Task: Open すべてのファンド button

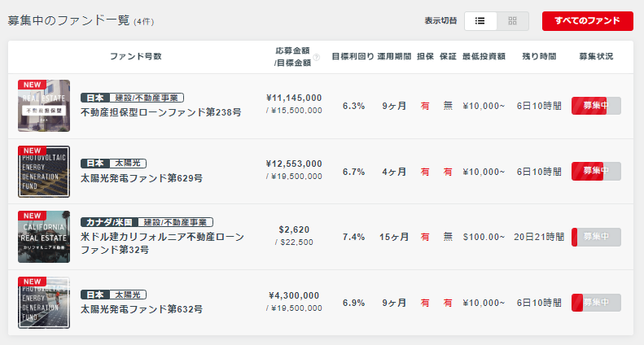Action: tap(587, 21)
